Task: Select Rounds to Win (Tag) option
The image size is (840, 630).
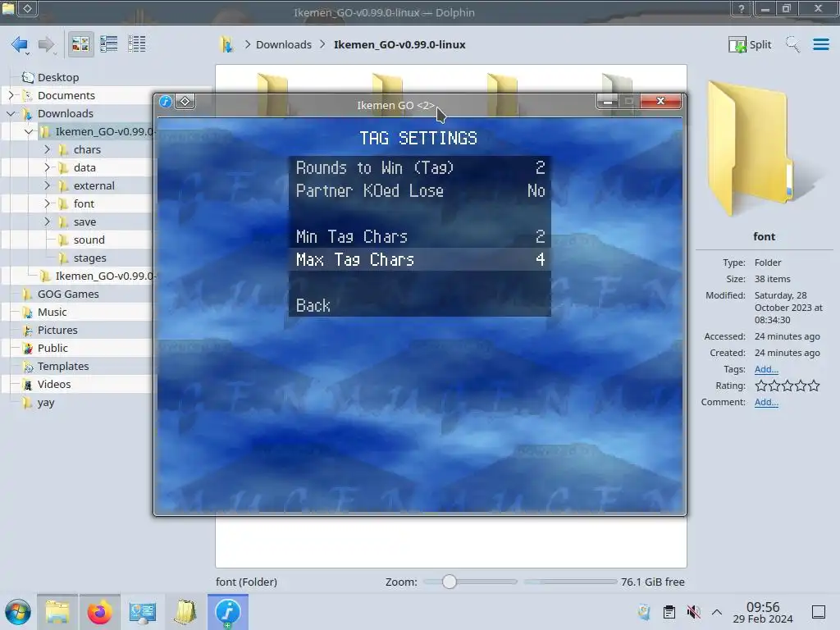Action: [420, 167]
